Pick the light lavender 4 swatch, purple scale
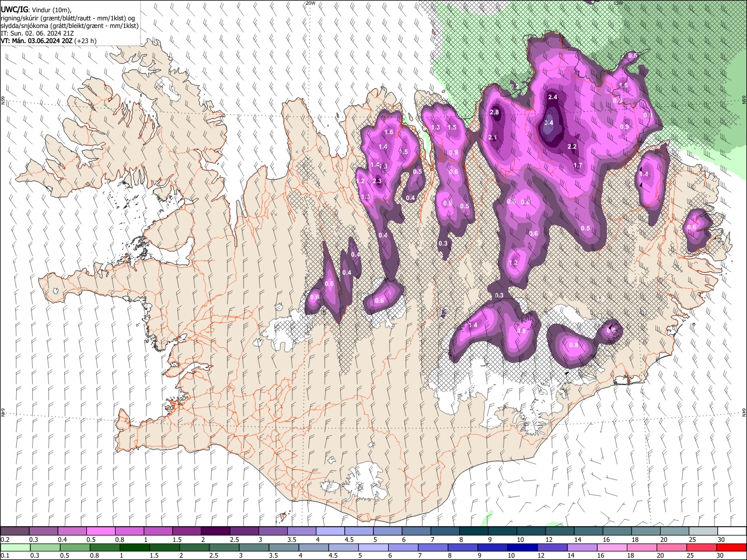Screen dimensions: 747x560 (330, 531)
